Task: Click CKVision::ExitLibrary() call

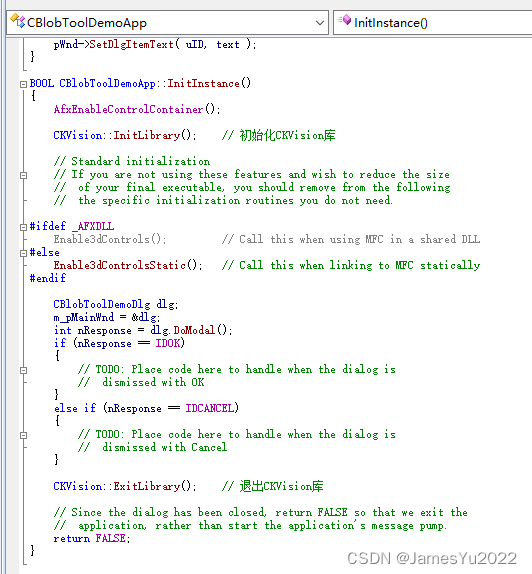Action: [125, 486]
